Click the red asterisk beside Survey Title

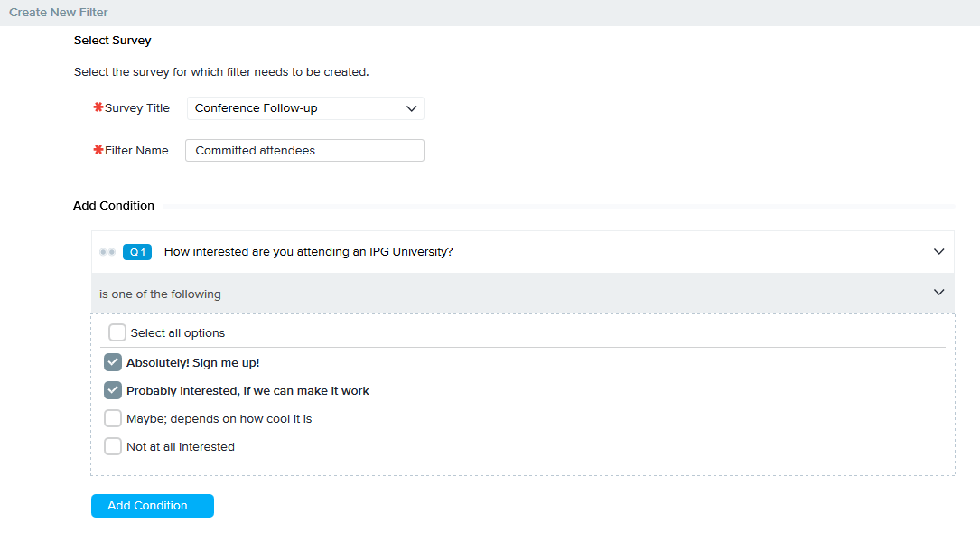(98, 107)
